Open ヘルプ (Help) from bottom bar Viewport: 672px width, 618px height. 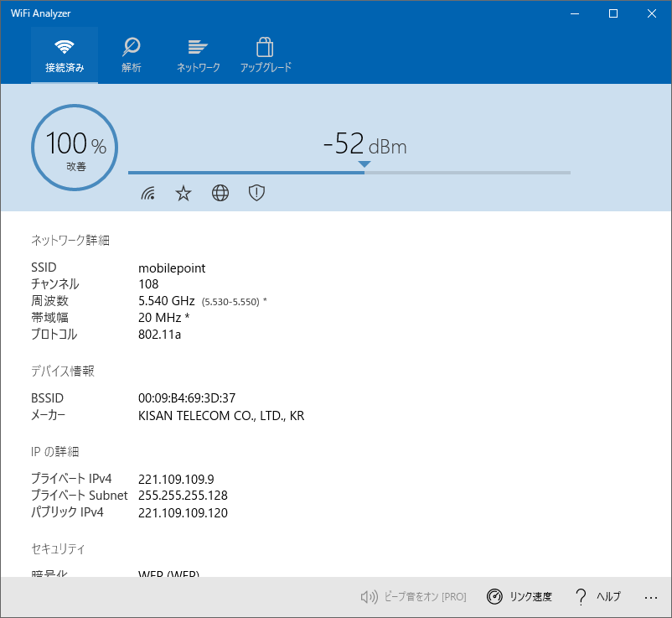pos(598,597)
